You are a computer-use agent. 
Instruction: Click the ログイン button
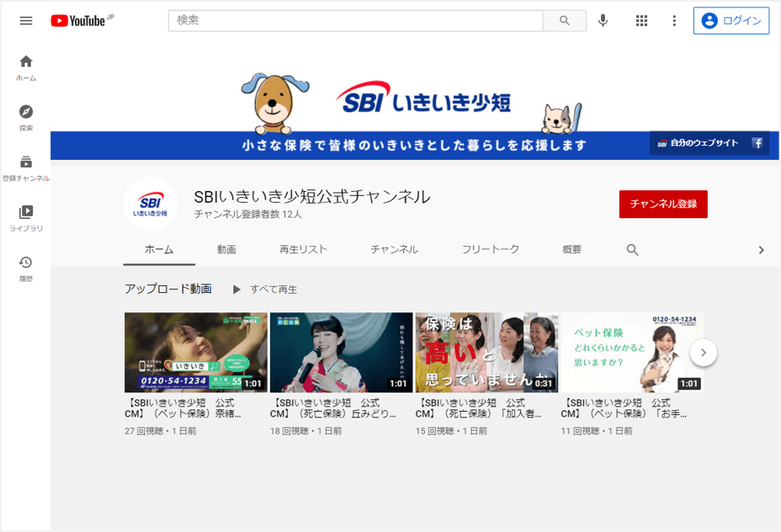click(731, 20)
